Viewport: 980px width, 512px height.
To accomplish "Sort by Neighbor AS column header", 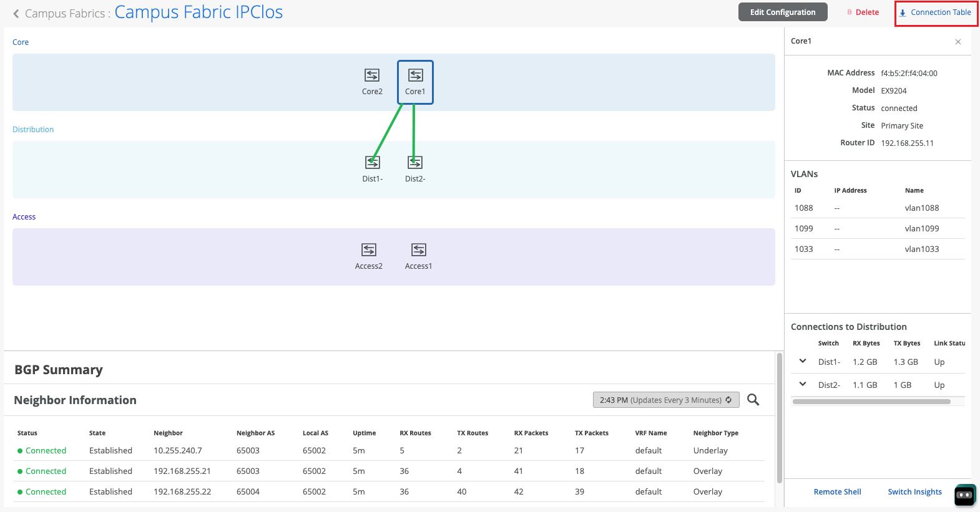I will (255, 433).
